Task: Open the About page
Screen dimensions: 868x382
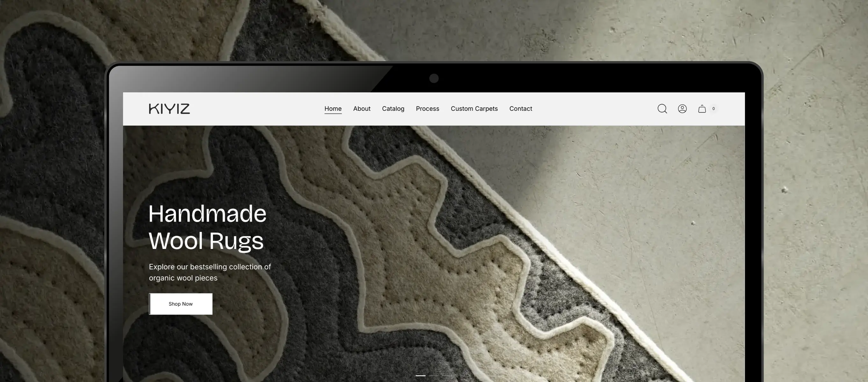Action: coord(362,109)
